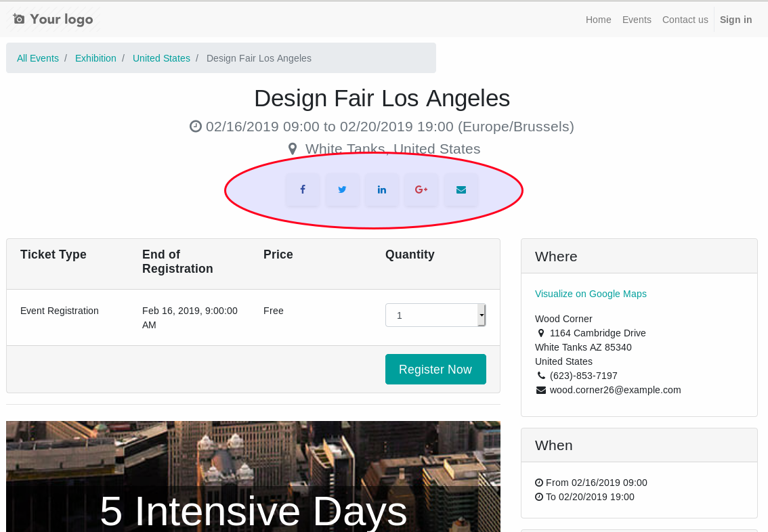Open Visualize on Google Maps link

(591, 294)
